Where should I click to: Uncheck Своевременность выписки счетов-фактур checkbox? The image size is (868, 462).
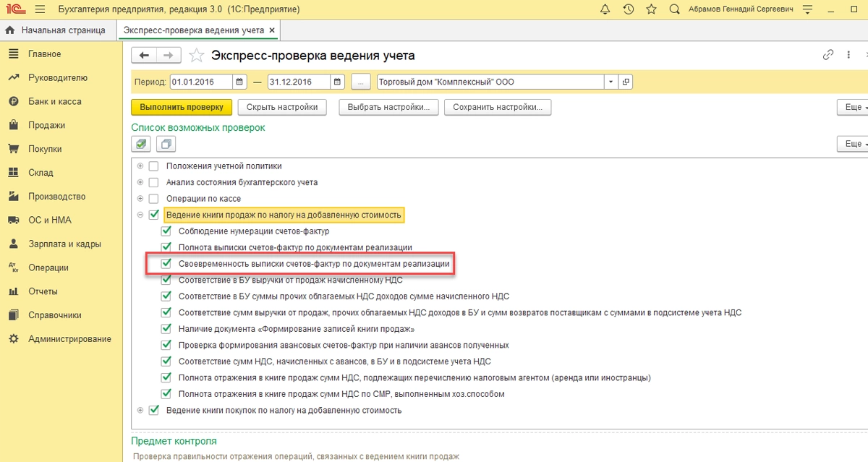[166, 264]
